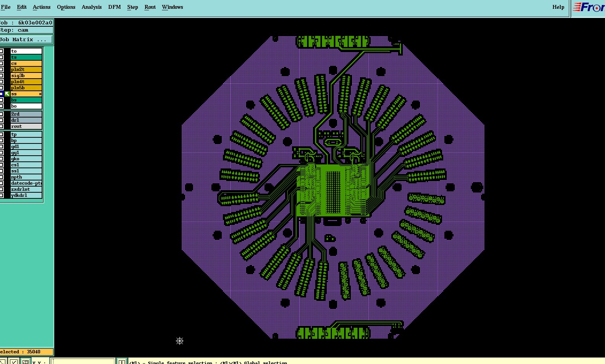
Task: Select the bo layer name
Action: 26,106
